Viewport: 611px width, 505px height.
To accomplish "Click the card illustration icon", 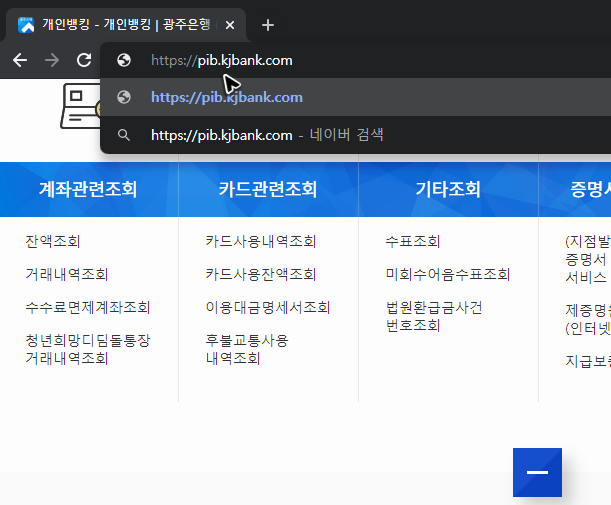I will click(x=81, y=106).
